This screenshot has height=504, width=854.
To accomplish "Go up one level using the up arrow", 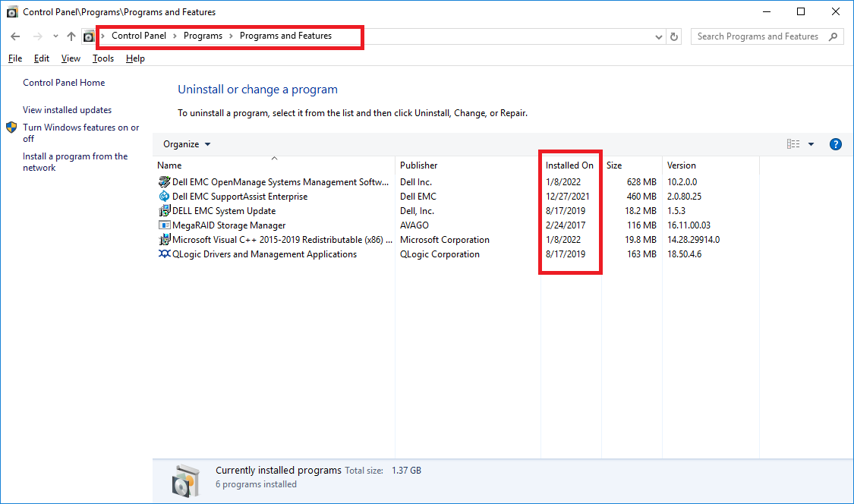I will click(x=71, y=36).
